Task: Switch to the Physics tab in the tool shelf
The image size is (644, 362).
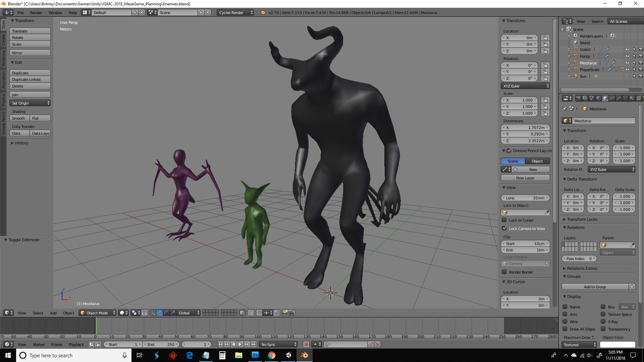Action: (x=3, y=100)
